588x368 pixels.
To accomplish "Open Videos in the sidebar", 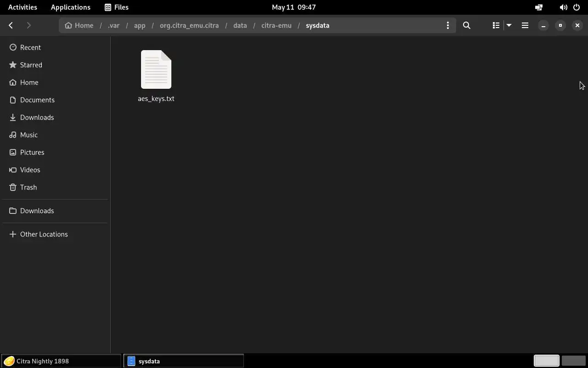I will point(55,170).
